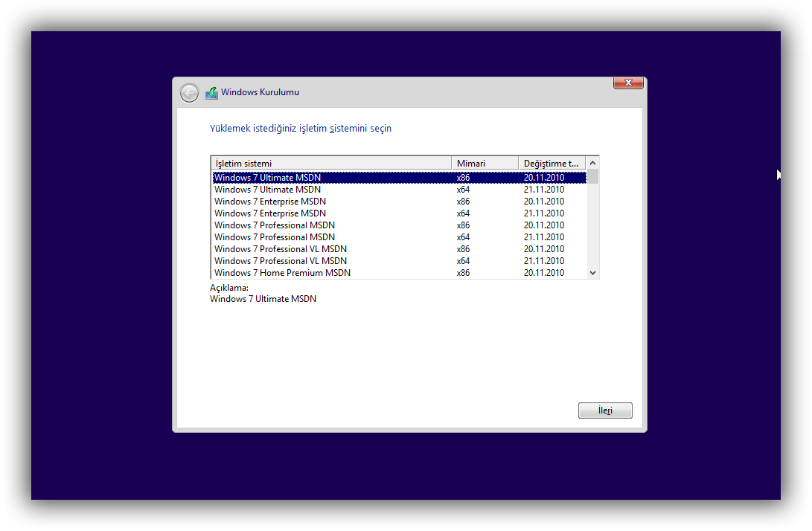This screenshot has width=812, height=531.
Task: Click the back arrow button
Action: click(x=189, y=93)
